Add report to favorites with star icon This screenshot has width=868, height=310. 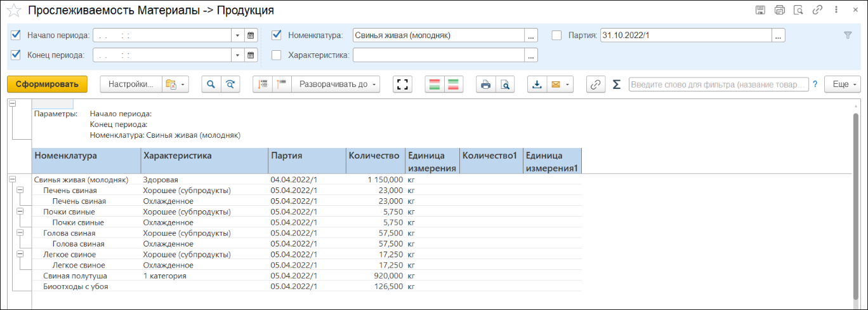(13, 10)
